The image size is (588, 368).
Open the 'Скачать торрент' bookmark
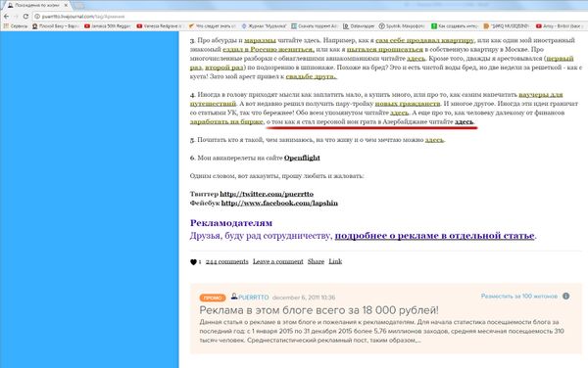[x=315, y=26]
